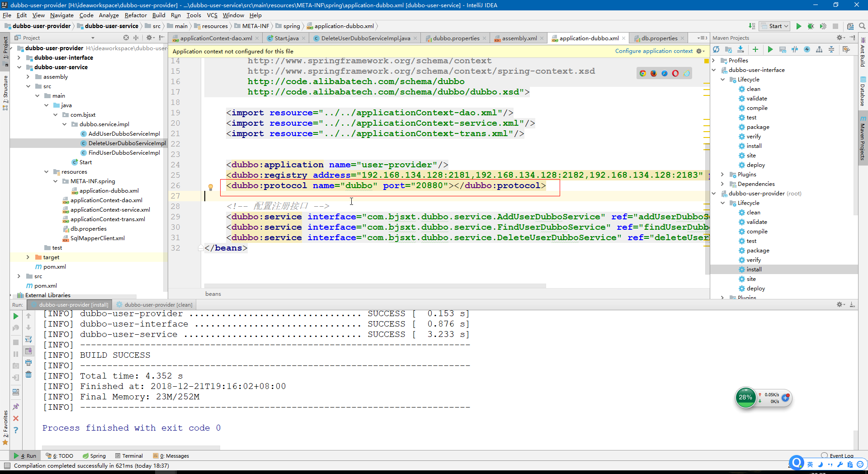This screenshot has width=868, height=474.
Task: Click the green Run button in main toolbar
Action: pyautogui.click(x=798, y=26)
